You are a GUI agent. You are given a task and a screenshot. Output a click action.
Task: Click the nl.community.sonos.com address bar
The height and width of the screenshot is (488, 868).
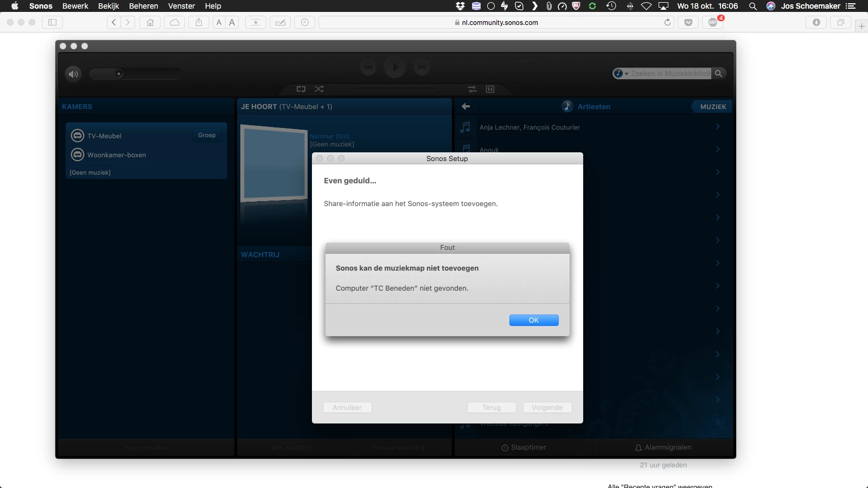(x=496, y=22)
